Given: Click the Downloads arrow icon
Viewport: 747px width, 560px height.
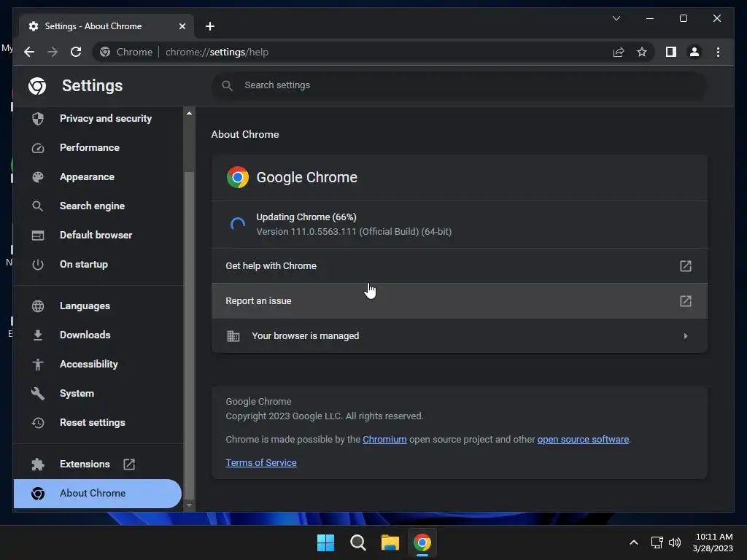Looking at the screenshot, I should (x=38, y=335).
